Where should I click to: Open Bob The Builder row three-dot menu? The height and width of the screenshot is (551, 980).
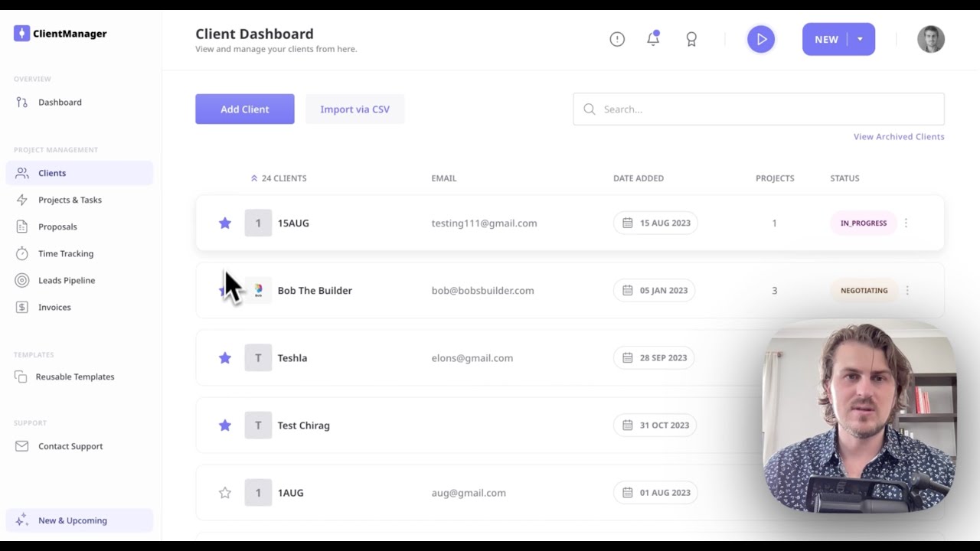907,290
